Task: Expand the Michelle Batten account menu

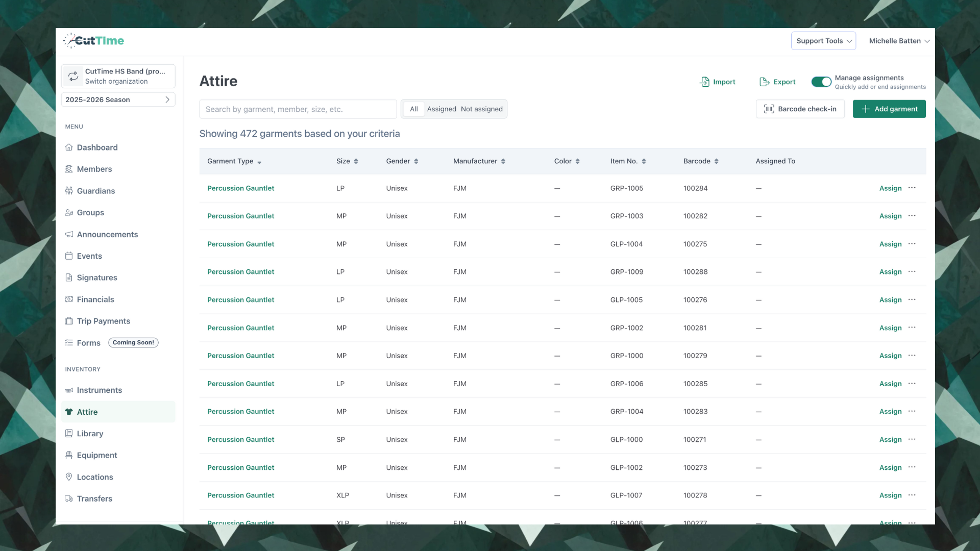Action: tap(899, 41)
